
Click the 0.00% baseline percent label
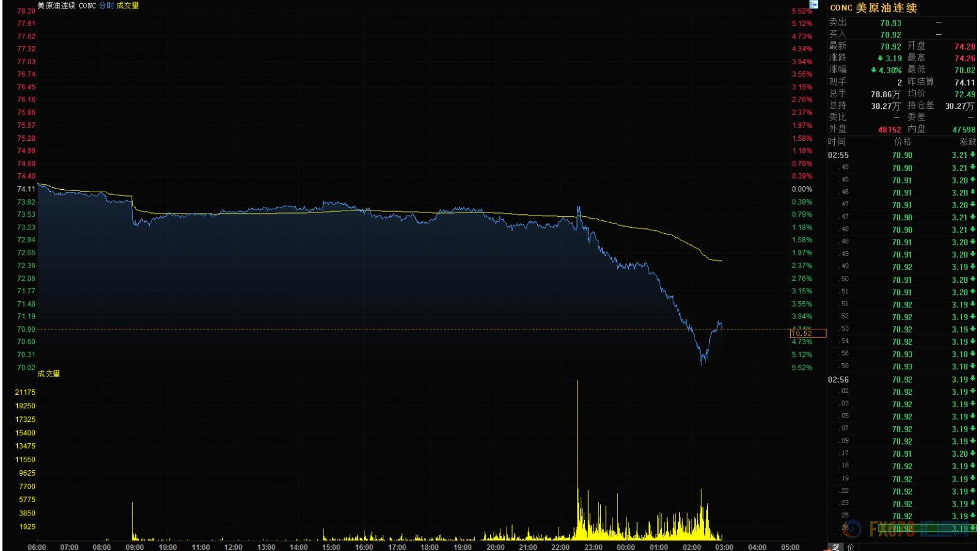[x=802, y=189]
